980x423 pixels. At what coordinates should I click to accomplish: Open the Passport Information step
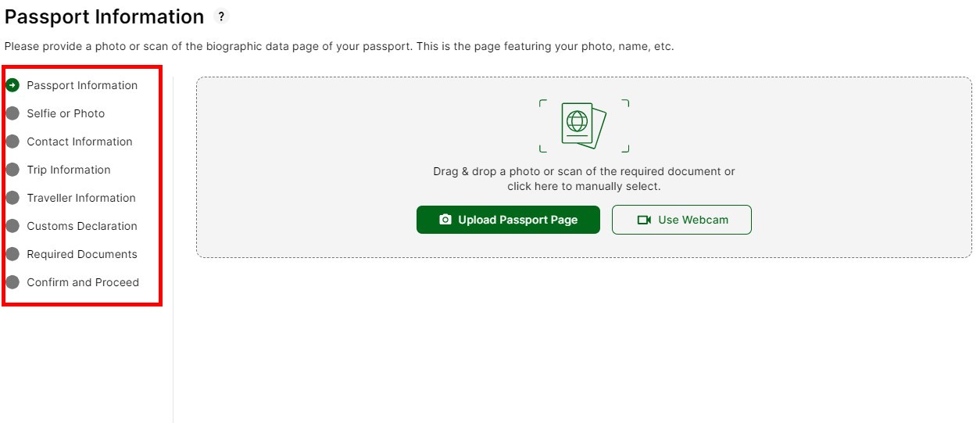click(82, 85)
